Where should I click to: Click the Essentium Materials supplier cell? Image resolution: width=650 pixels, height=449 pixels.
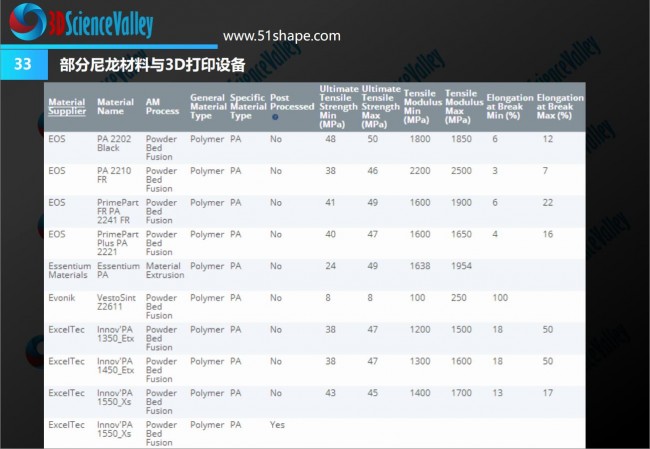click(x=69, y=271)
